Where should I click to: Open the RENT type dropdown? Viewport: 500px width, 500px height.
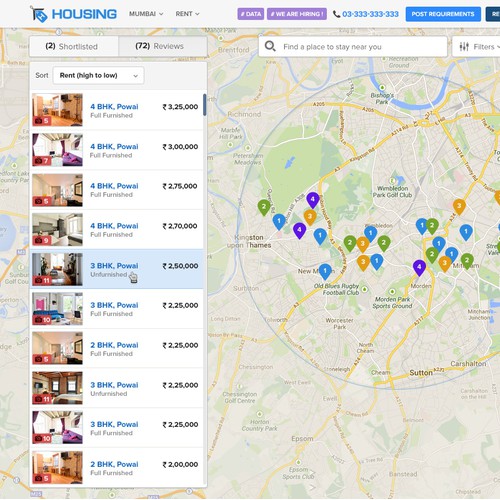pyautogui.click(x=187, y=14)
